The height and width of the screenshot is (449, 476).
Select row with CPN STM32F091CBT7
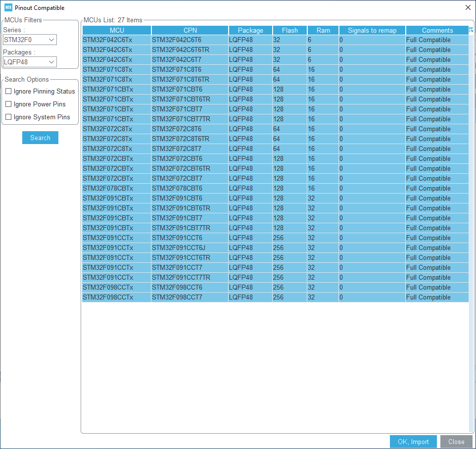click(x=275, y=218)
